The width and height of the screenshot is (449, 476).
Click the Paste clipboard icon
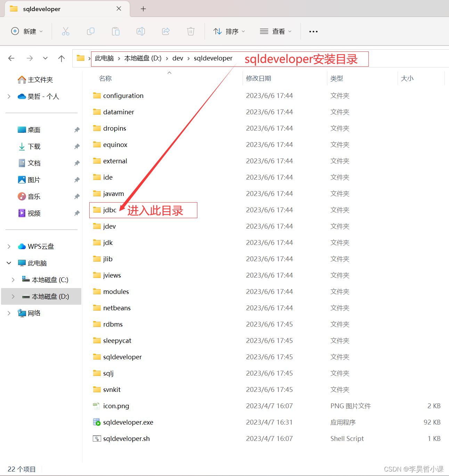(x=116, y=31)
